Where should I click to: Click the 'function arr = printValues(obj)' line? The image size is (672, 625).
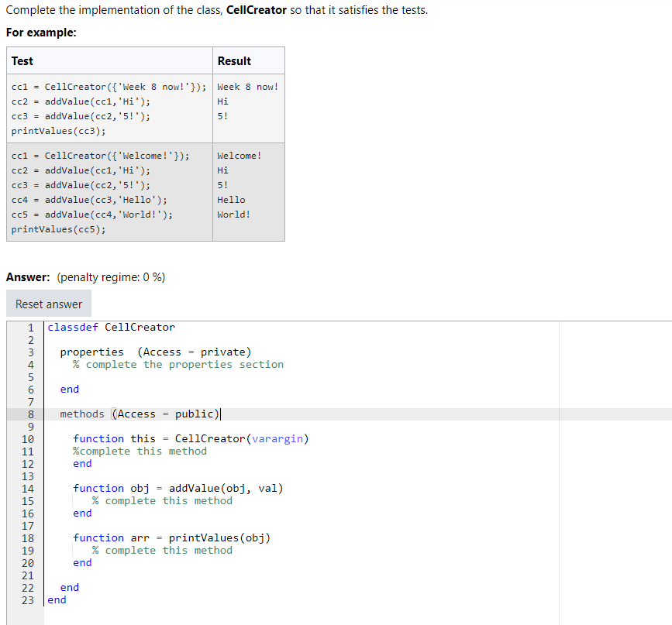coord(171,538)
